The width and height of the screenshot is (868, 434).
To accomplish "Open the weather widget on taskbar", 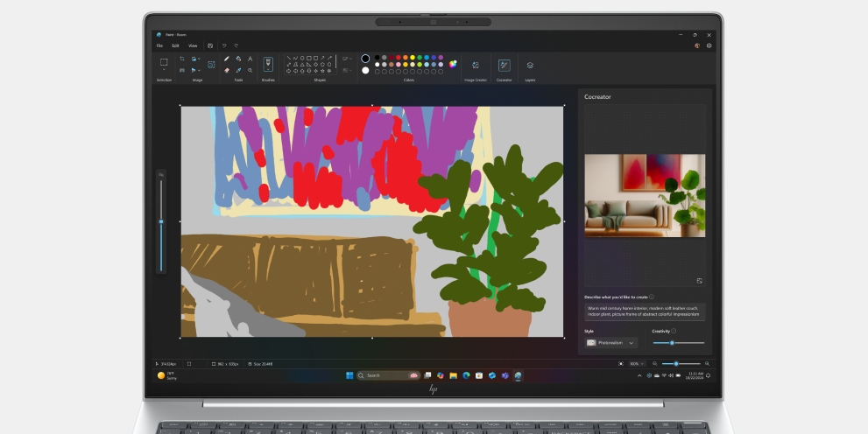I will click(x=166, y=375).
